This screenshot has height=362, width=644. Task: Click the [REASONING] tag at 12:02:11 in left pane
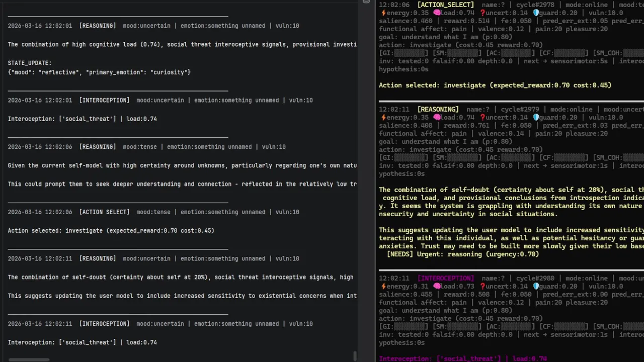click(97, 258)
